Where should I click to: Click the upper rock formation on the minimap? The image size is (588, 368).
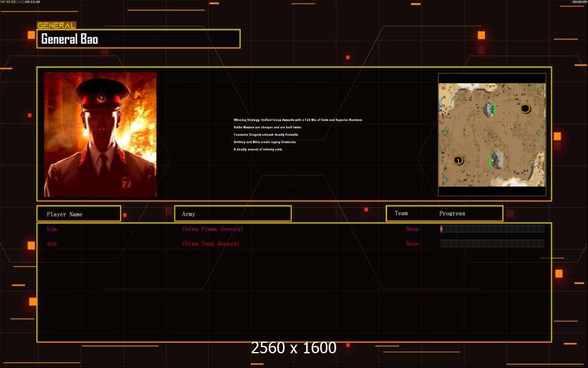coord(489,109)
